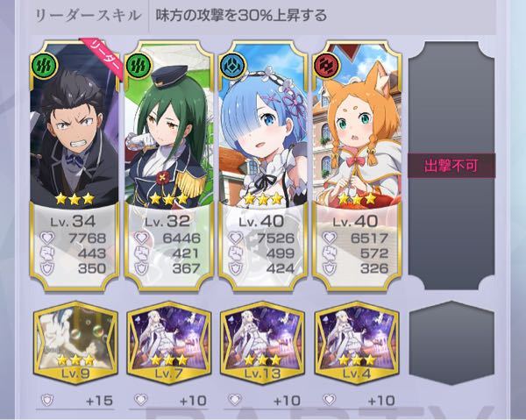
Task: Select the leader character card Lv.34
Action: (x=75, y=165)
